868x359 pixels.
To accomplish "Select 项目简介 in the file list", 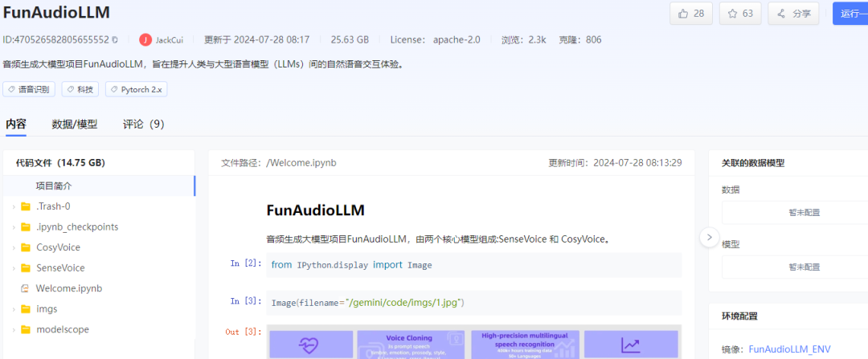I will (x=99, y=186).
